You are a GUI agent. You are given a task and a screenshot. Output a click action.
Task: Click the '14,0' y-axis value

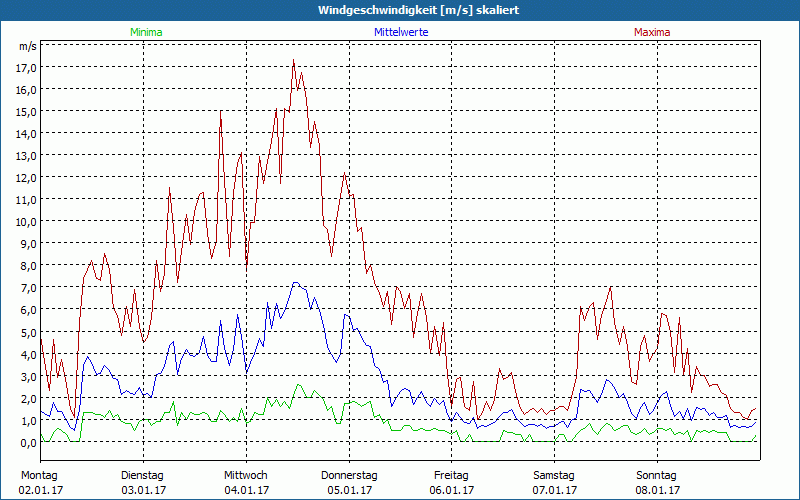pos(27,134)
